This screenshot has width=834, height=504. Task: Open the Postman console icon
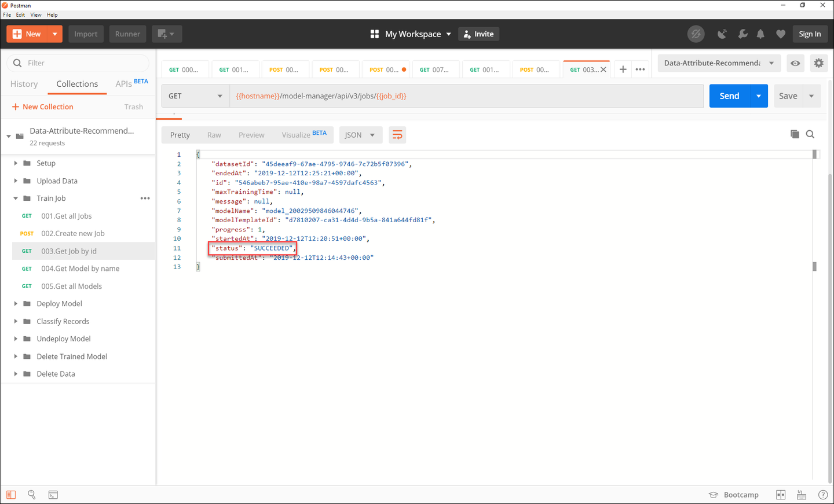pyautogui.click(x=53, y=495)
